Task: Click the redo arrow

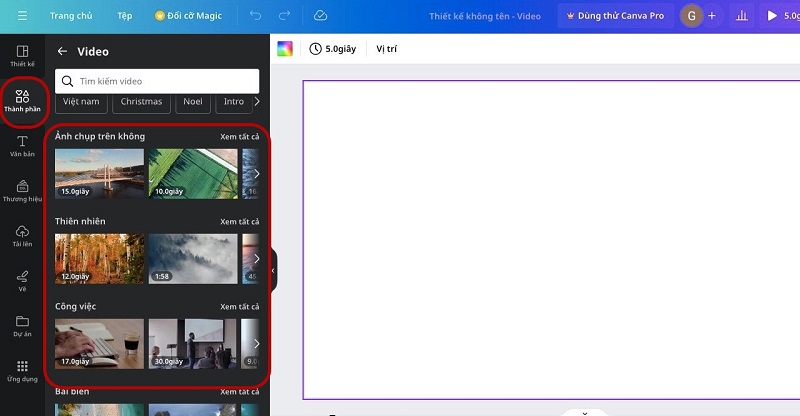Action: tap(284, 16)
